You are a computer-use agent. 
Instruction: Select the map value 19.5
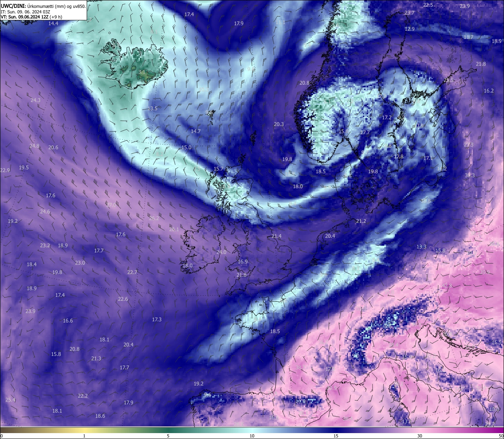(24, 167)
